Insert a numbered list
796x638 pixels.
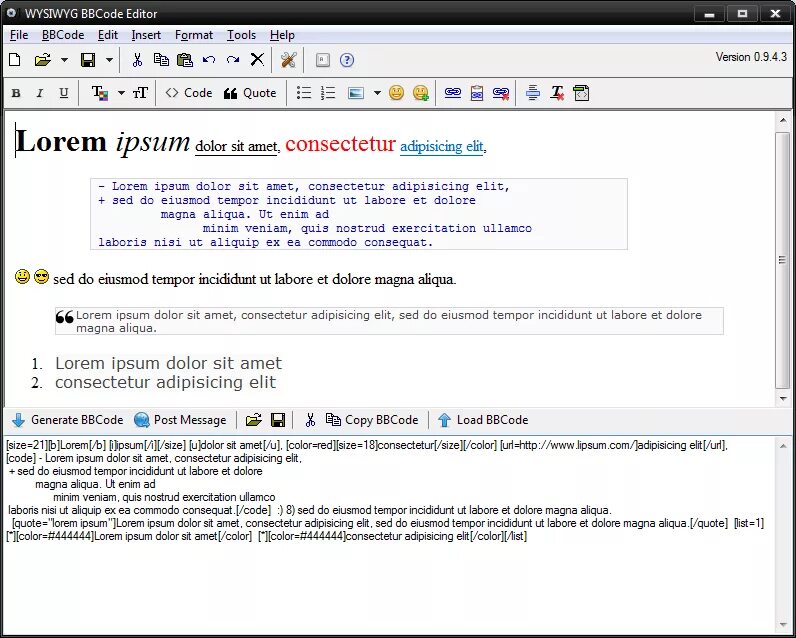point(328,93)
